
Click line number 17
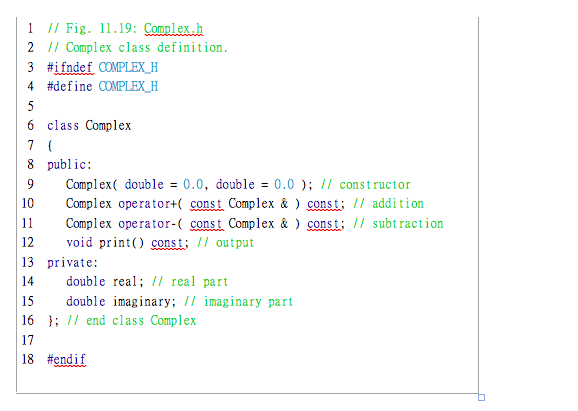click(27, 340)
